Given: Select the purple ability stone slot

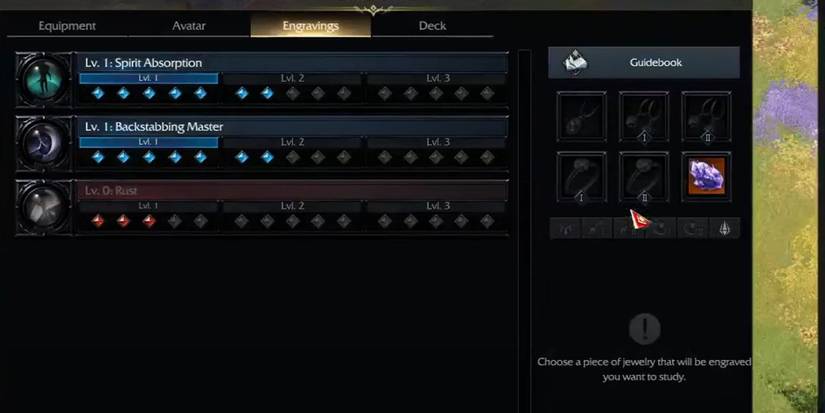Looking at the screenshot, I should pos(707,177).
